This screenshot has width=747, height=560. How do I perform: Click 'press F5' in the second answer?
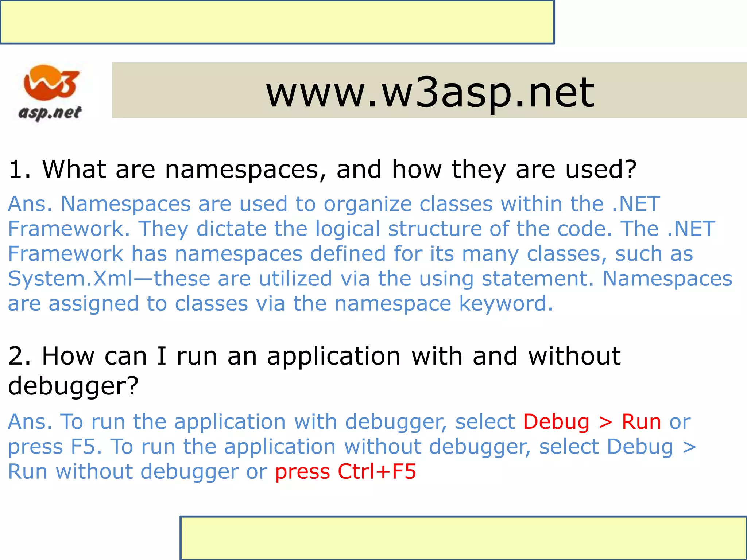[x=55, y=447]
